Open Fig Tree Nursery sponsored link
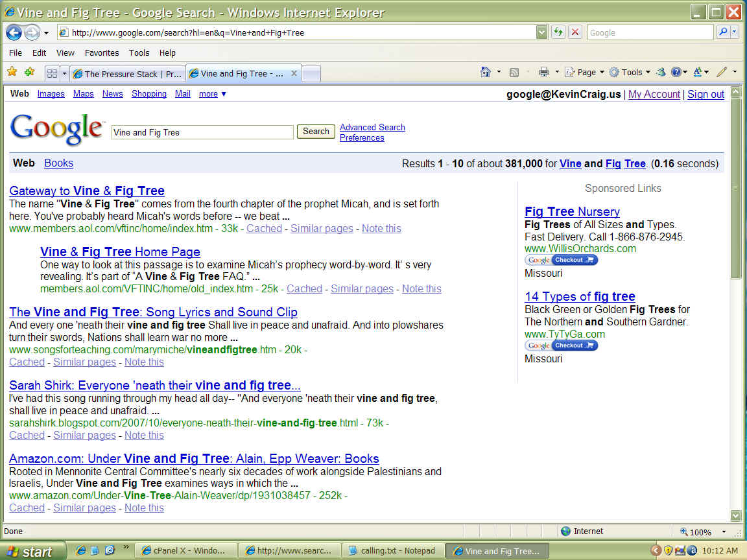Screen dimensions: 747x560 tap(572, 211)
